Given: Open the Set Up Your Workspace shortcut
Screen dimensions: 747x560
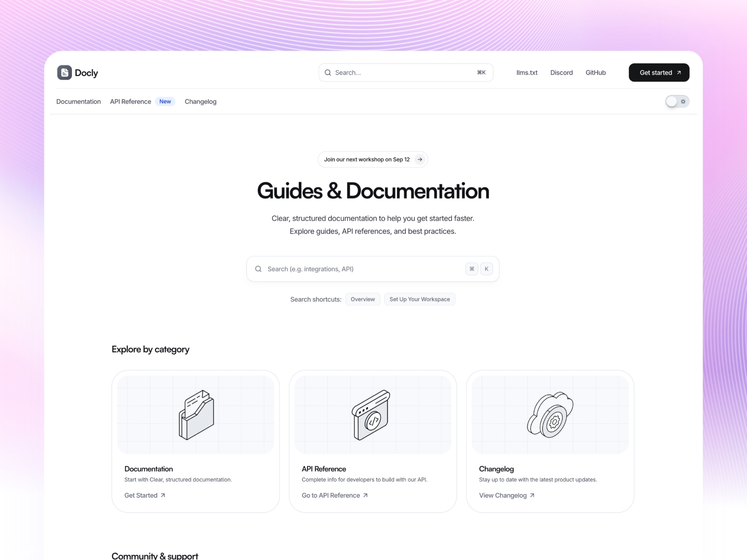Looking at the screenshot, I should pos(419,299).
